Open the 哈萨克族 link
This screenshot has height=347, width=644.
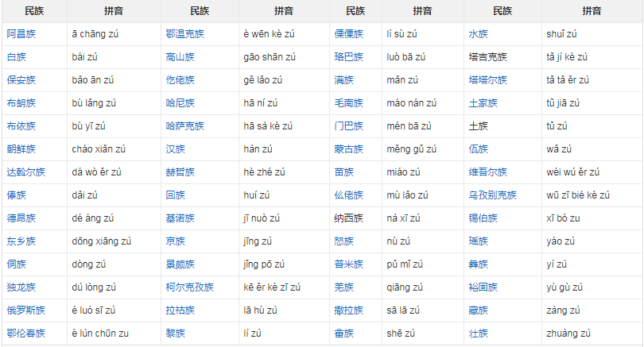184,126
